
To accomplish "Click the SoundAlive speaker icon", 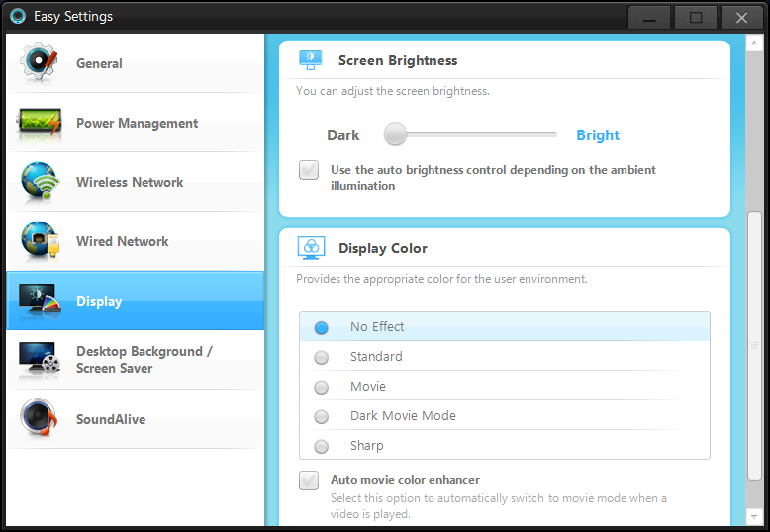I will (x=40, y=419).
